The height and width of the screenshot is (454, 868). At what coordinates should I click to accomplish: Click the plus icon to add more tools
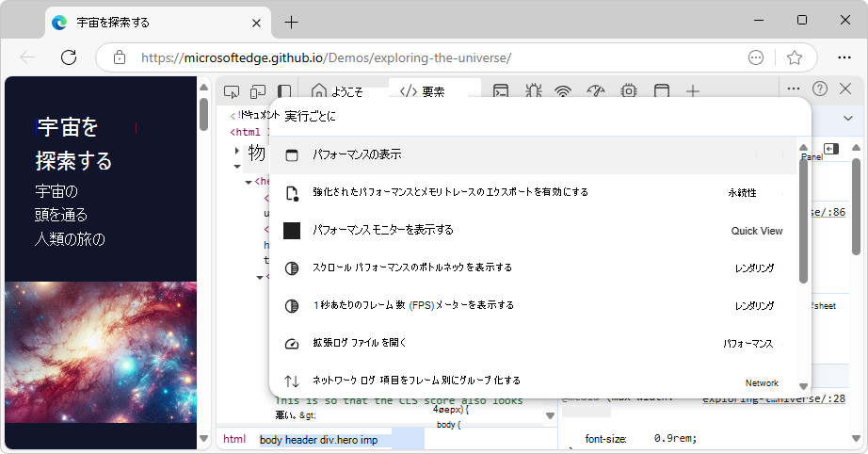pos(693,91)
